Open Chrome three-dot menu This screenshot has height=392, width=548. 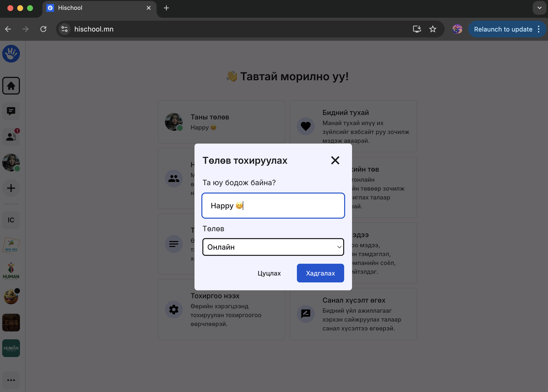pos(539,29)
